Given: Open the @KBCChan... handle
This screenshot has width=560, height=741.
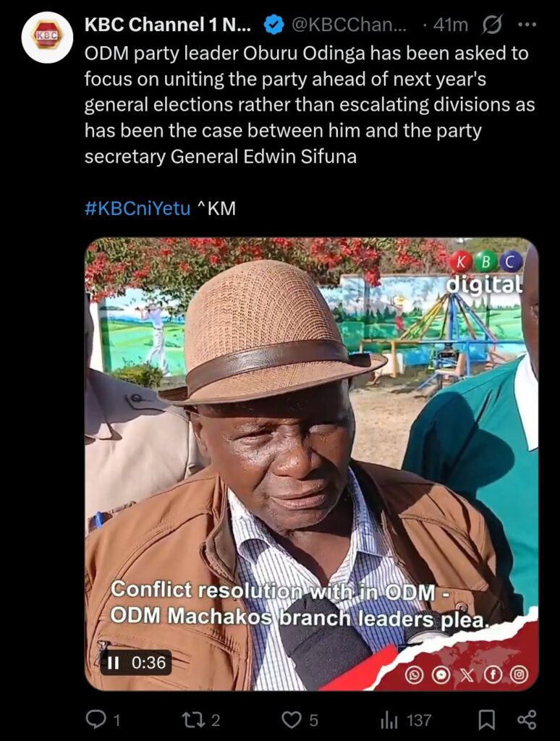Looking at the screenshot, I should [x=349, y=25].
